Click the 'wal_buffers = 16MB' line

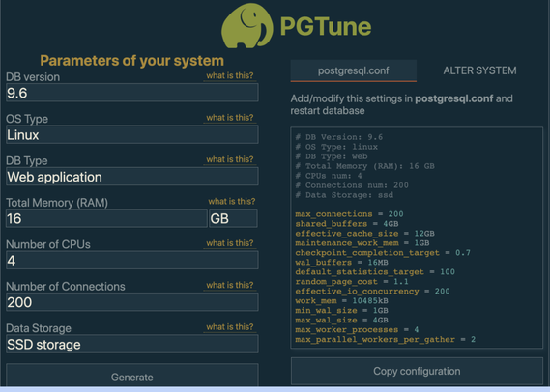(x=341, y=262)
